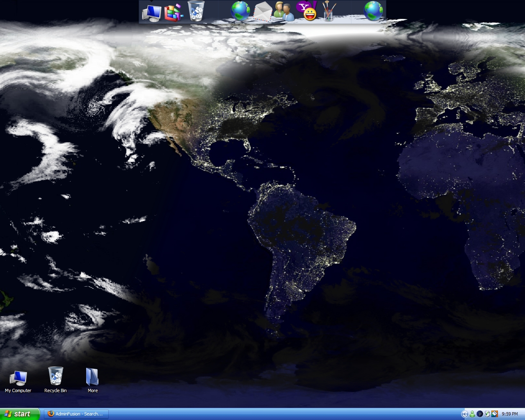Switch to AdminFusion Firefox taskbar window
This screenshot has height=420, width=525.
[x=76, y=414]
